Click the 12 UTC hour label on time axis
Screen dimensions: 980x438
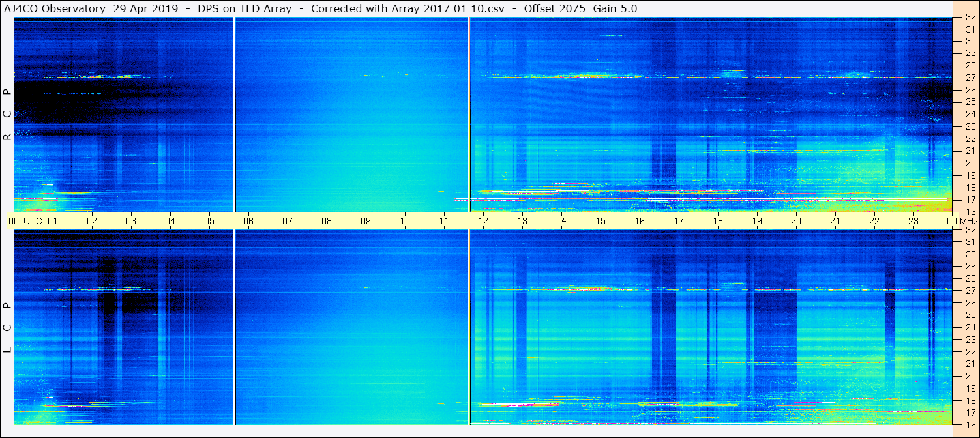483,221
